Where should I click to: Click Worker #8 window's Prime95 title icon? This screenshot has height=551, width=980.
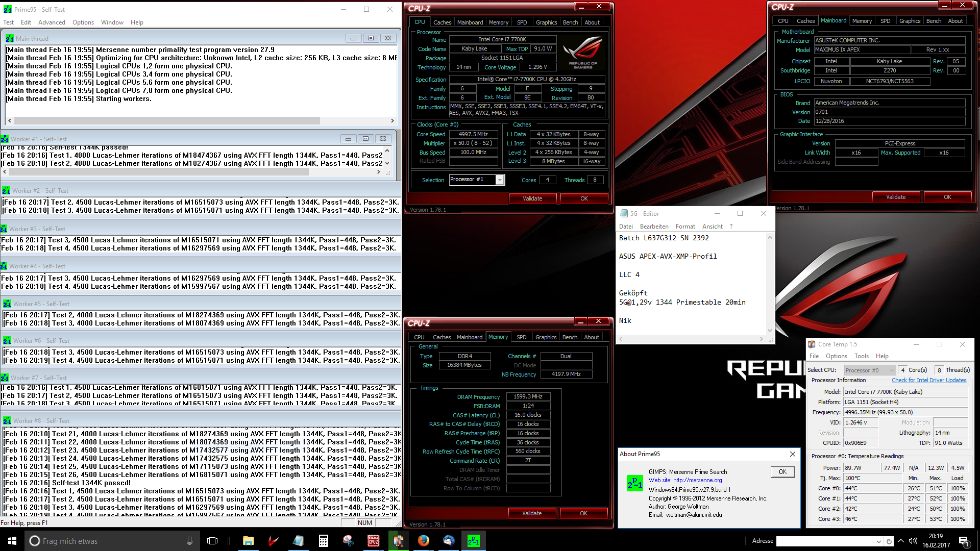point(7,421)
